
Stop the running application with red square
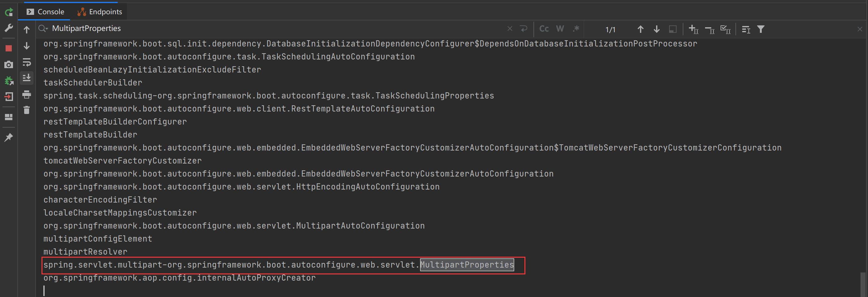pyautogui.click(x=9, y=48)
